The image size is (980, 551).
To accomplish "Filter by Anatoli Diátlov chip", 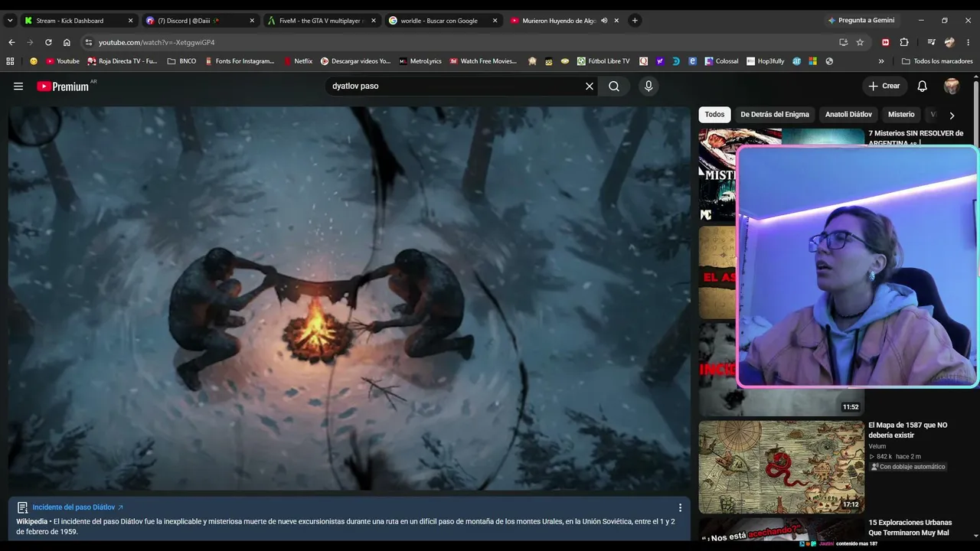I will [x=848, y=115].
